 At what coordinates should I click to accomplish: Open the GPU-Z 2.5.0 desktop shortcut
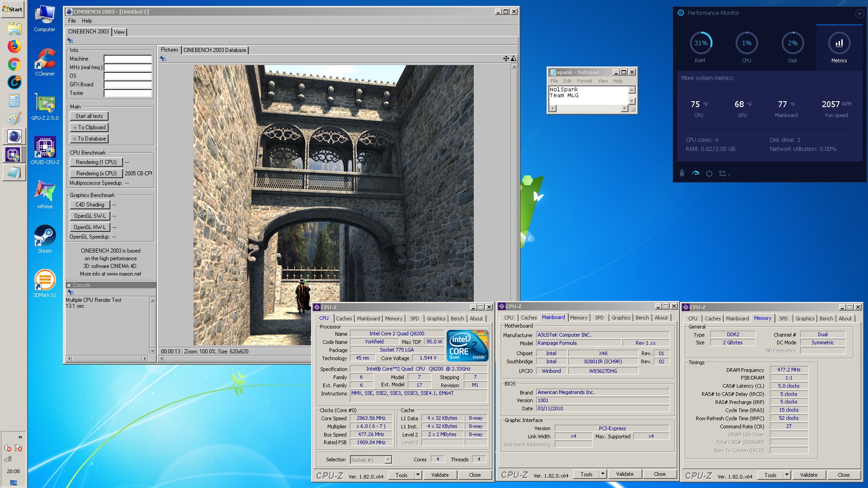click(x=45, y=107)
